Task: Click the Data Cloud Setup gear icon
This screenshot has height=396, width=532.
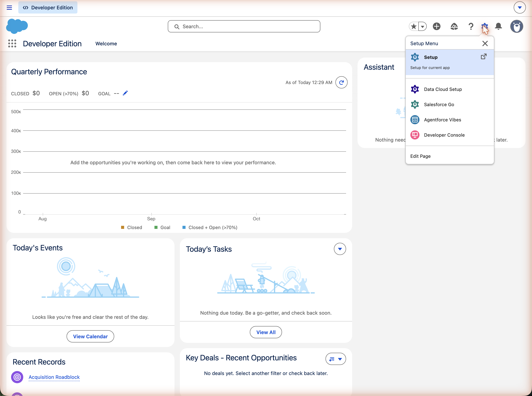Action: pyautogui.click(x=415, y=89)
